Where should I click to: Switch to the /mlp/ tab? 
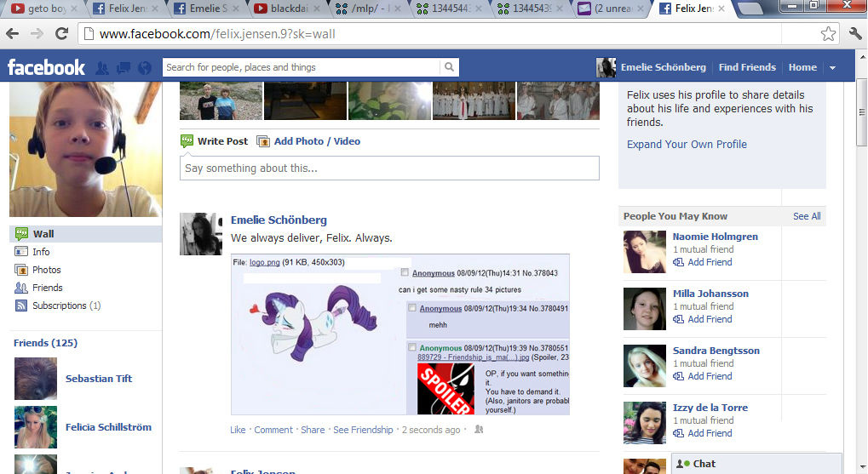click(368, 9)
